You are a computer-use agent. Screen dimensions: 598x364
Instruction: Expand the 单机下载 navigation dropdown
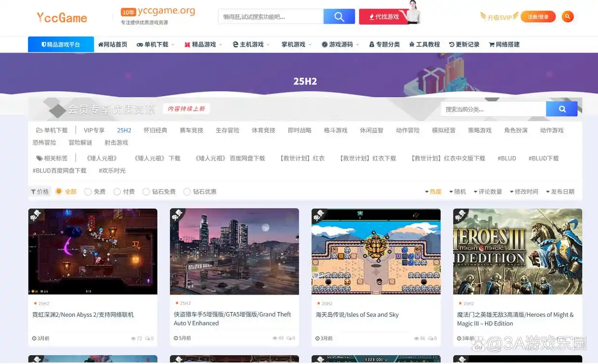[x=155, y=44]
